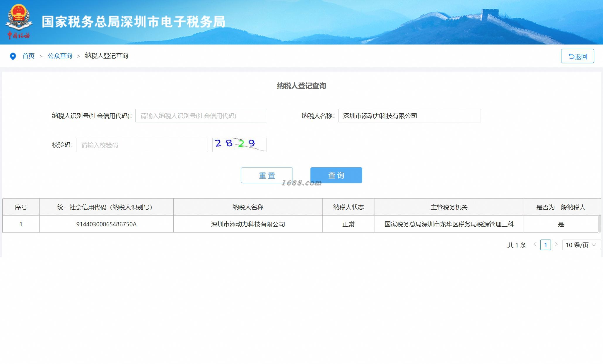Refresh the captcha image 2829
Screen dimensions: 603x364
point(239,145)
